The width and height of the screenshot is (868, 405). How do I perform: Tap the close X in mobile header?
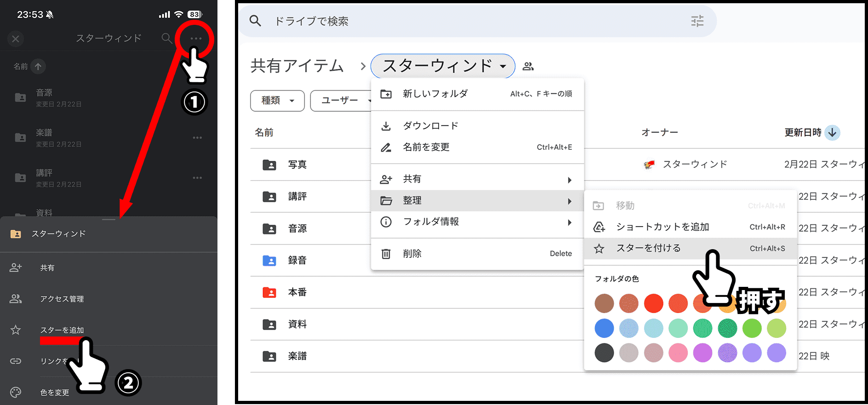pos(16,39)
